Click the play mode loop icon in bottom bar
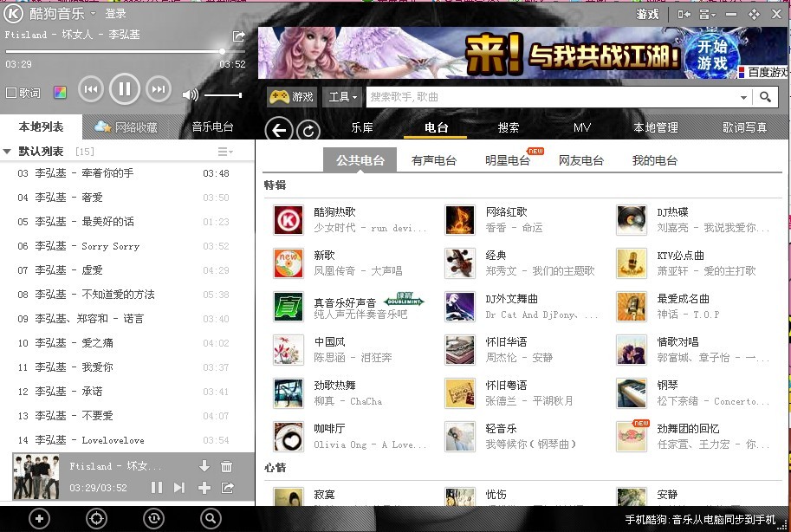The width and height of the screenshot is (791, 532). (x=153, y=518)
